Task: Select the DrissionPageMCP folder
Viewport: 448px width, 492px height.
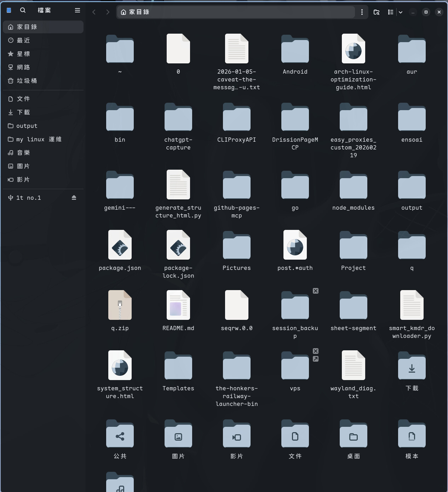Action: tap(295, 117)
